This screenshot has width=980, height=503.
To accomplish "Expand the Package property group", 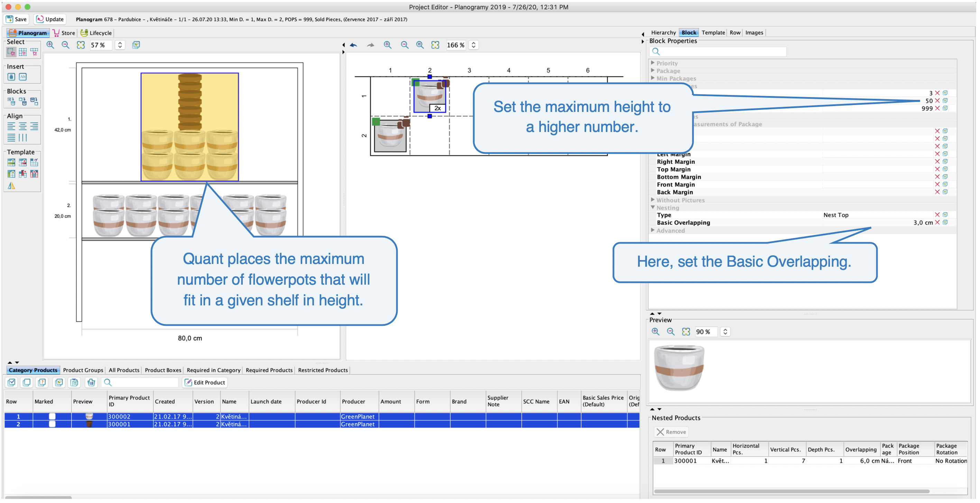I will pos(653,71).
